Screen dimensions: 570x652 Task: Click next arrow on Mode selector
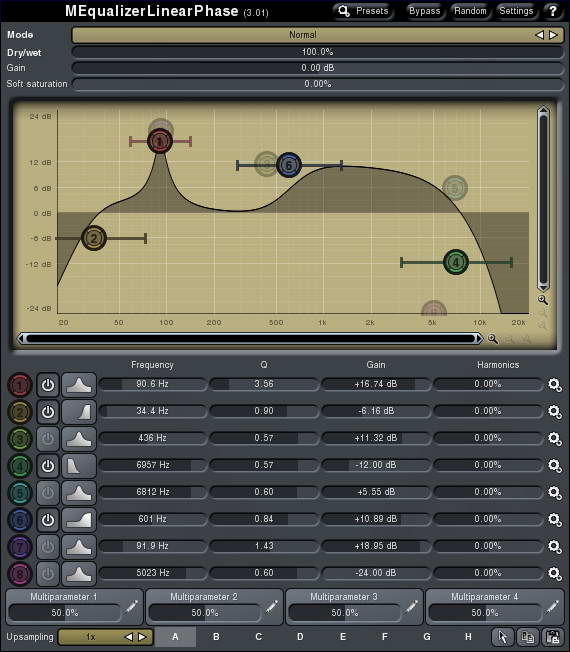(x=553, y=35)
